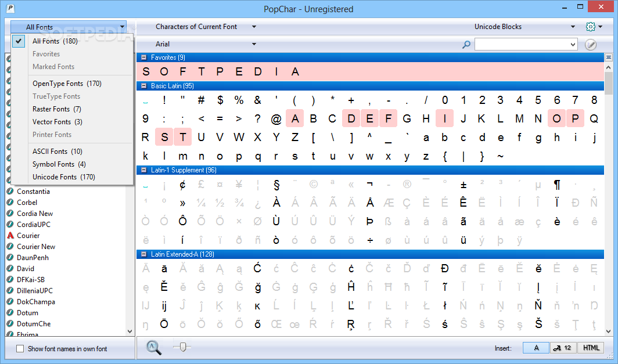Open the Arial font dropdown
Screen dimensions: 618x364
pos(206,44)
